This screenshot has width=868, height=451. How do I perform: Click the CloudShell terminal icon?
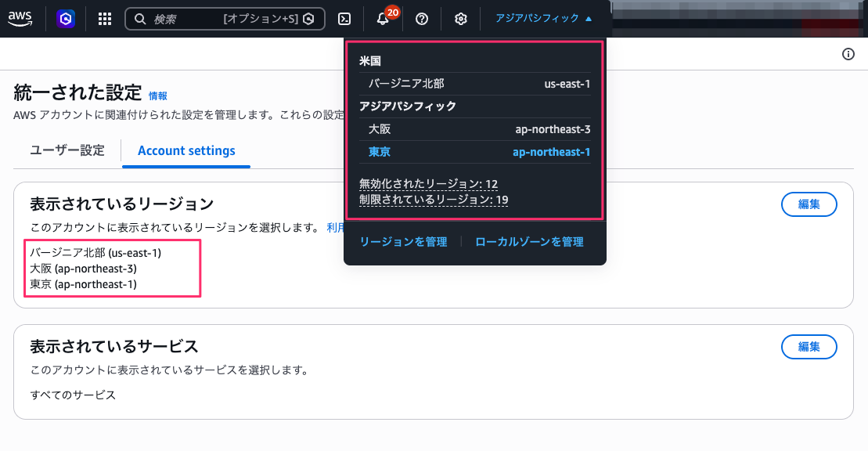(345, 19)
